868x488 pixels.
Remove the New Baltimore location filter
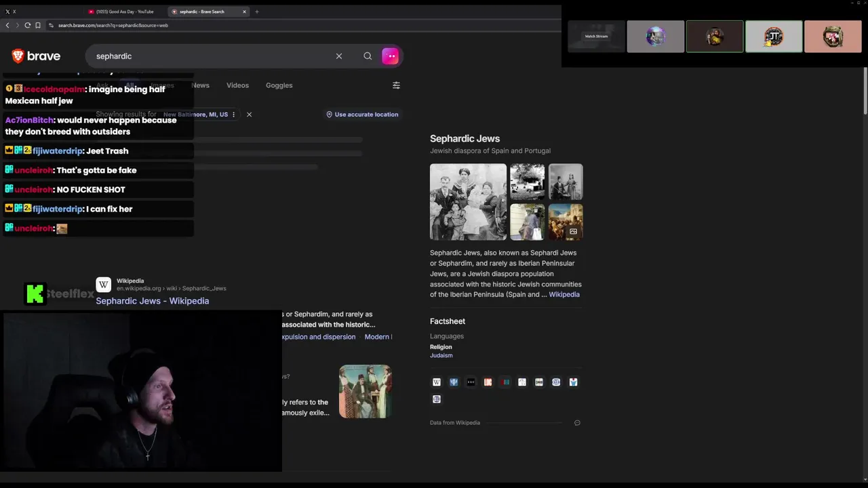click(249, 115)
